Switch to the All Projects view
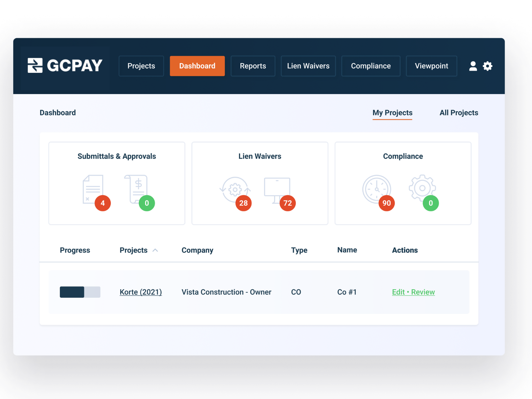Image resolution: width=532 pixels, height=399 pixels. [x=459, y=113]
